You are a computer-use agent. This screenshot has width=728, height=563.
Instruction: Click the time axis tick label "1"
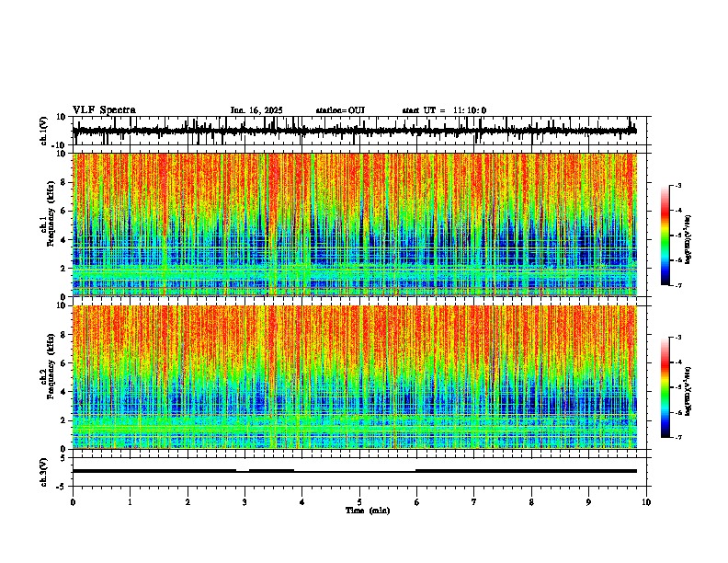130,502
